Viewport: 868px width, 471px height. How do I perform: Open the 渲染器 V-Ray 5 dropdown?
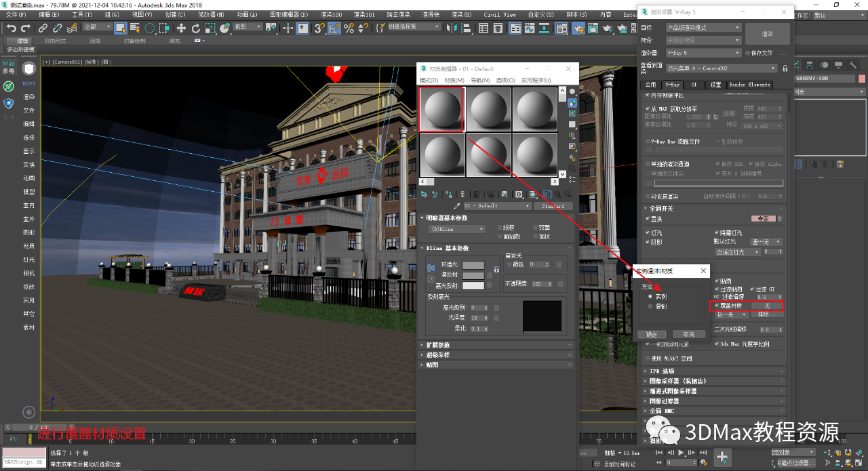coord(703,53)
